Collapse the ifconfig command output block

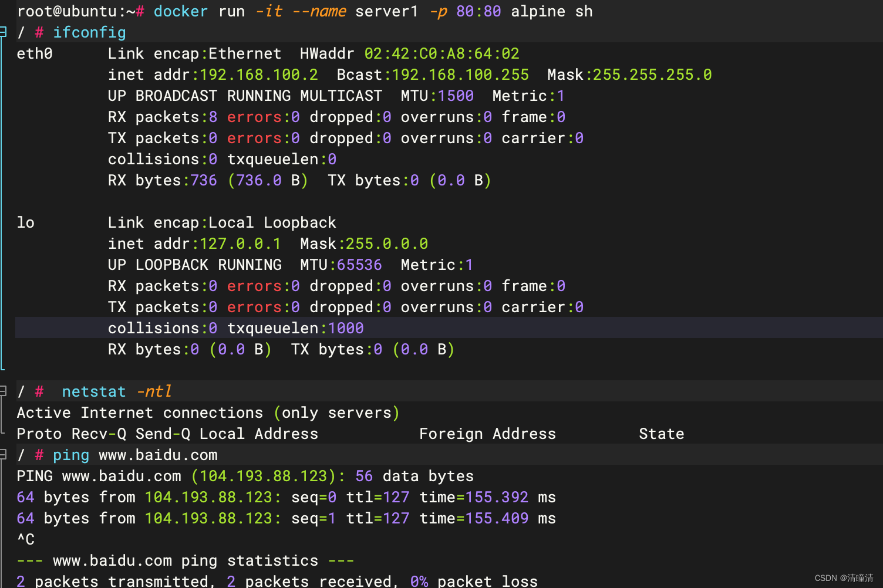(3, 32)
